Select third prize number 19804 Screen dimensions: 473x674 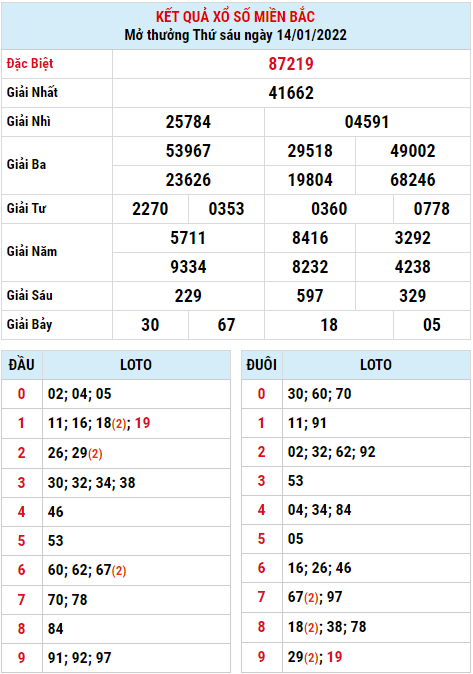pos(310,180)
